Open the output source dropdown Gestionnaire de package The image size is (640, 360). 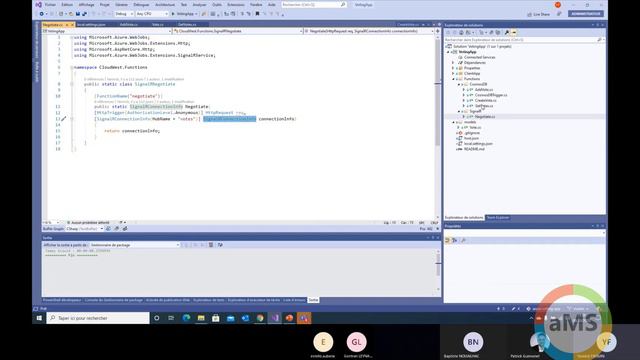[135, 245]
